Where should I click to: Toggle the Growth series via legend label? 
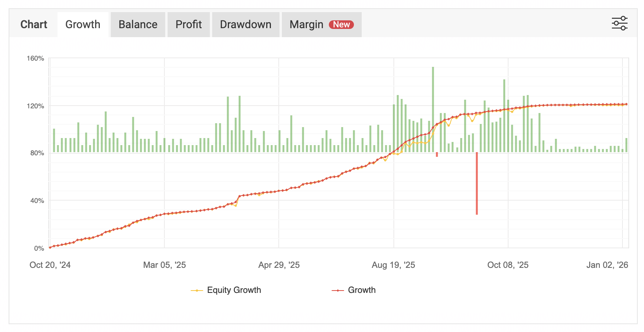[x=361, y=290]
